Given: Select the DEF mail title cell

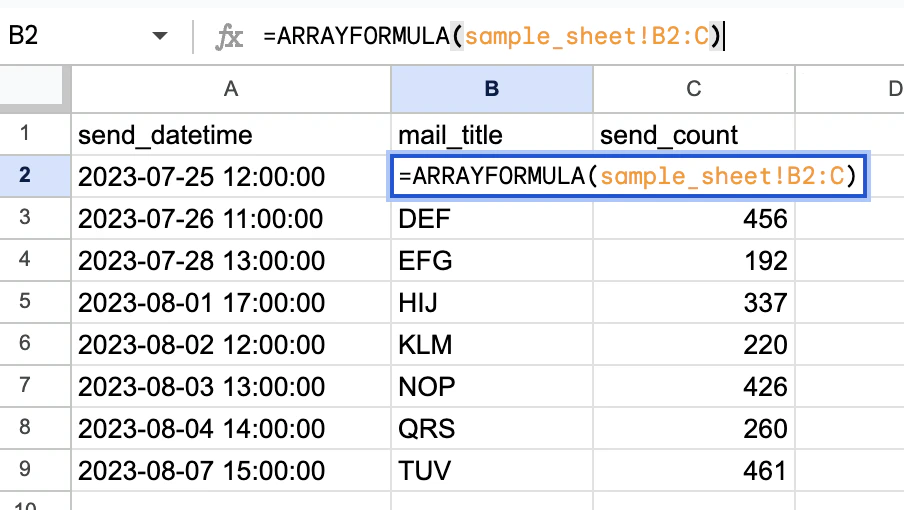Looking at the screenshot, I should point(492,218).
